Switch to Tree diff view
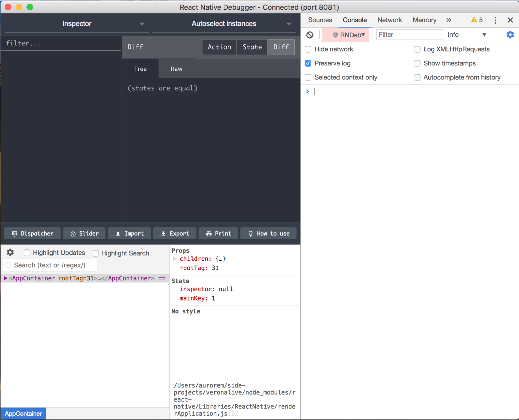The width and height of the screenshot is (519, 420). (x=140, y=69)
